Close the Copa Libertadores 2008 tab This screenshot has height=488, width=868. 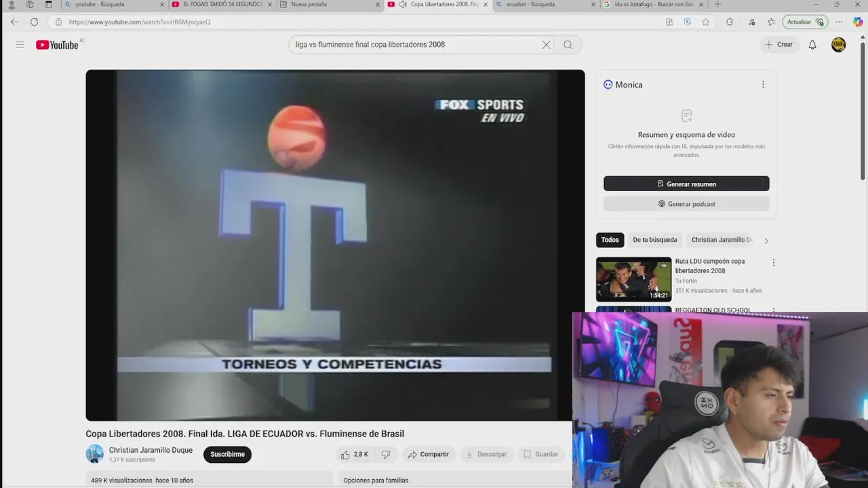click(486, 4)
